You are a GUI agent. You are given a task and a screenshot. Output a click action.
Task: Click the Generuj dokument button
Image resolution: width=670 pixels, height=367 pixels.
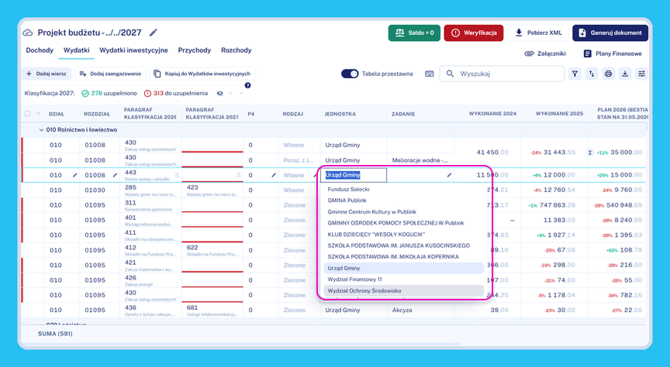click(610, 33)
